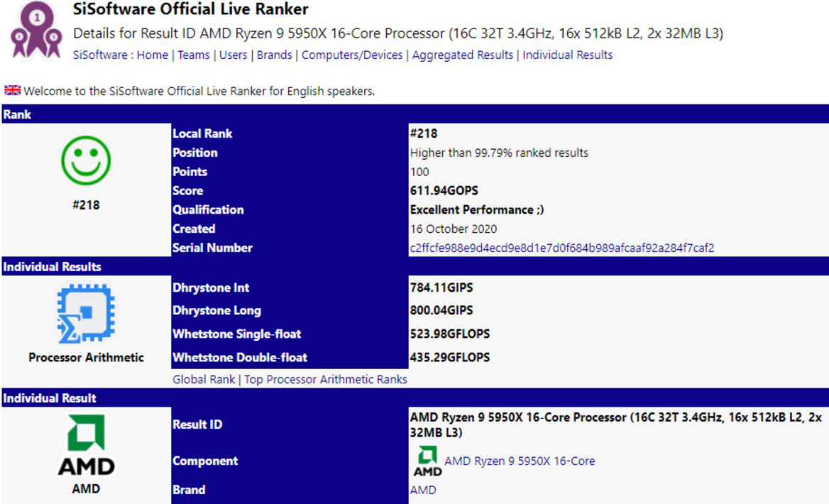Viewport: 829px width, 504px height.
Task: Select the #218 local rank value
Action: (424, 133)
